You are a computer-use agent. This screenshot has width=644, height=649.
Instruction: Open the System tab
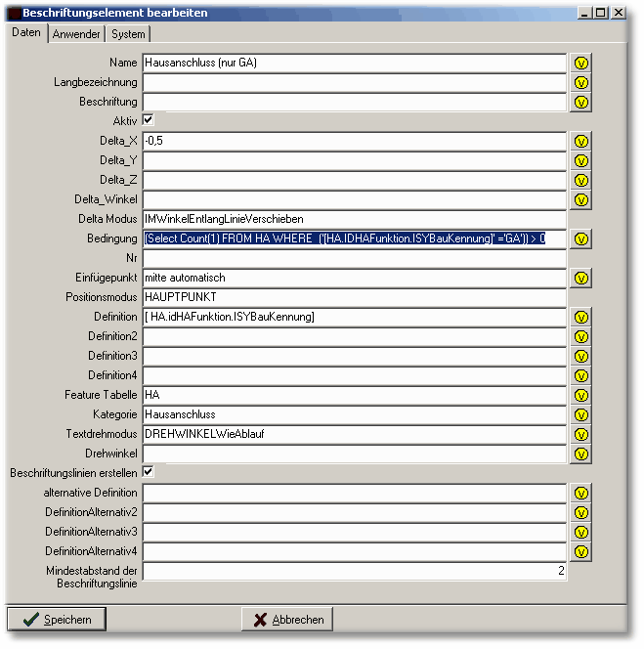click(128, 34)
